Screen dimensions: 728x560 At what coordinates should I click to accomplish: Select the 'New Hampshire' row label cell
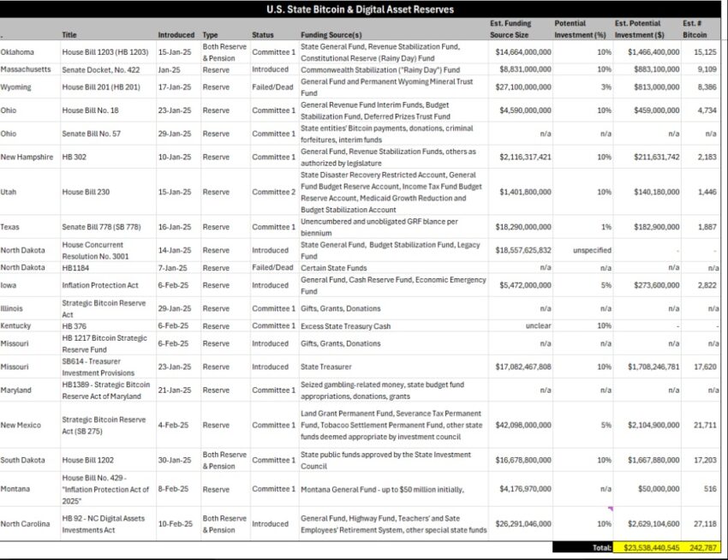pos(30,157)
